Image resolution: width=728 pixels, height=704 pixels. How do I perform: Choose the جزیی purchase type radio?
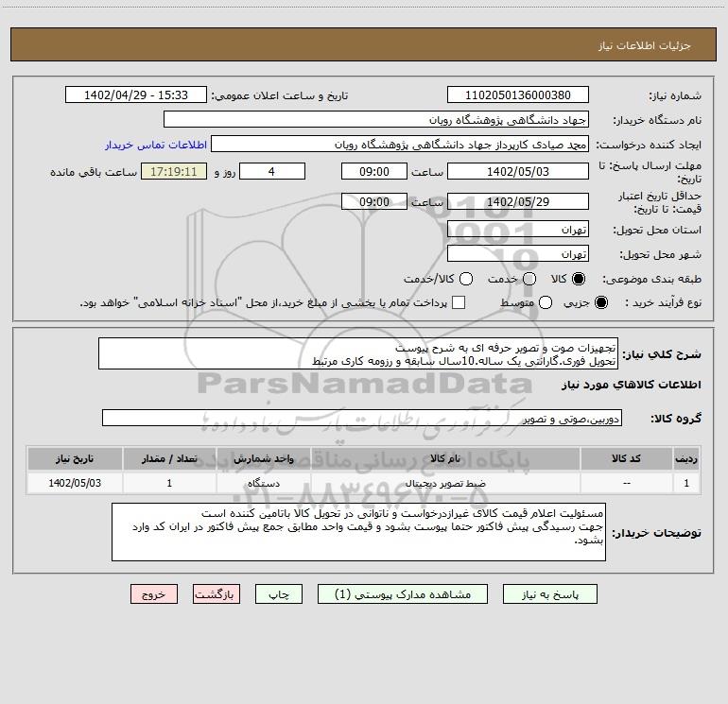pos(601,302)
